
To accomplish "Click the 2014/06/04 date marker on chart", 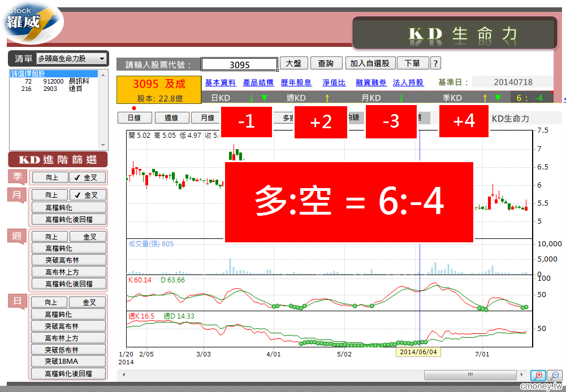I will coord(418,351).
